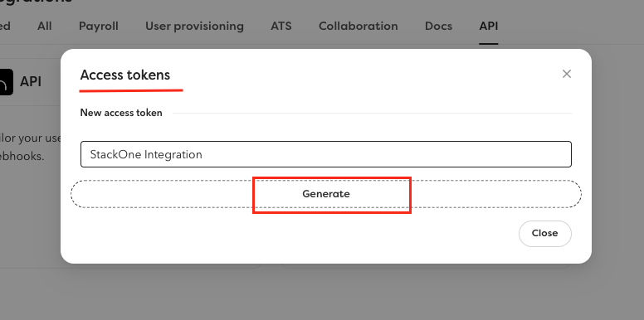644x320 pixels.
Task: Switch to the User provisioning tab
Action: [194, 27]
